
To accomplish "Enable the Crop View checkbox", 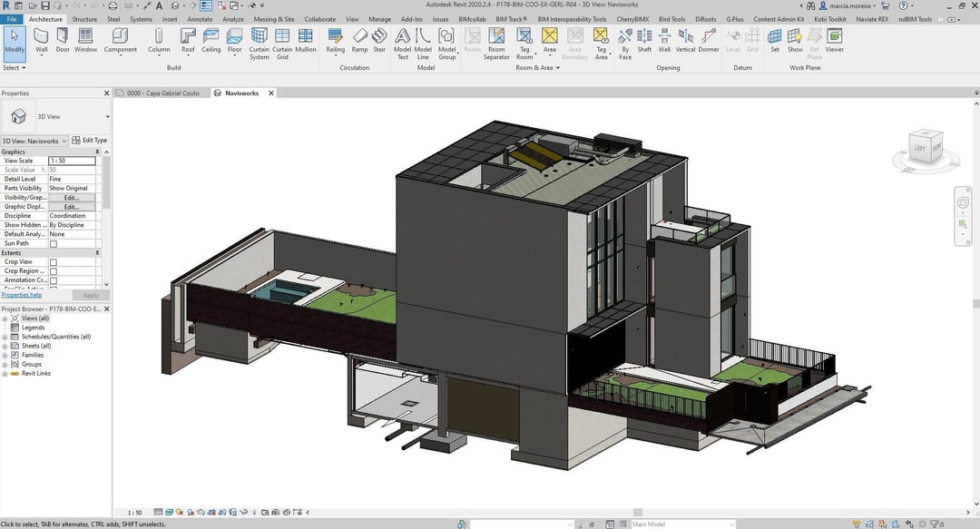I will click(x=54, y=262).
